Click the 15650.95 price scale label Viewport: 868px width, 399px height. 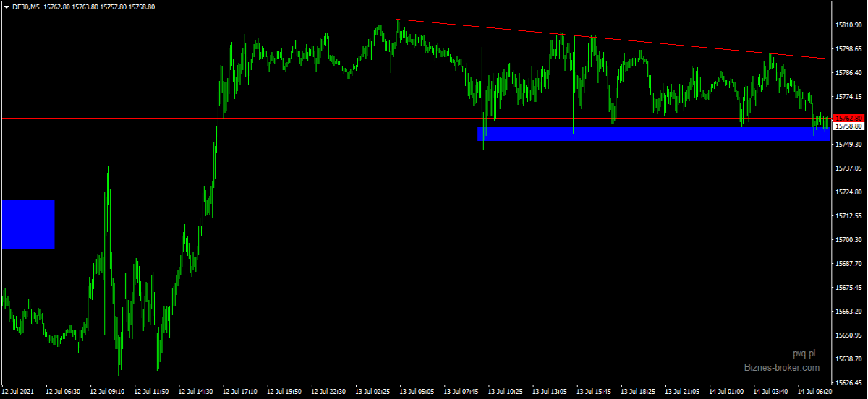click(x=848, y=335)
